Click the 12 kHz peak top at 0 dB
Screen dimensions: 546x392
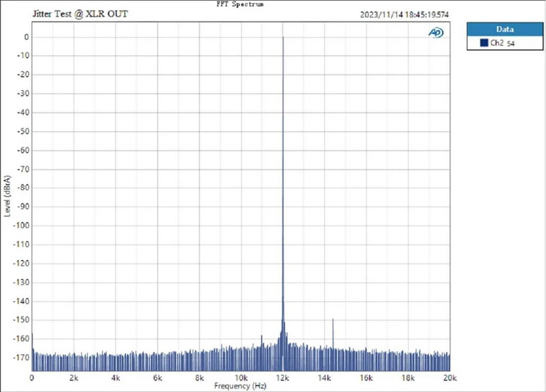click(283, 37)
